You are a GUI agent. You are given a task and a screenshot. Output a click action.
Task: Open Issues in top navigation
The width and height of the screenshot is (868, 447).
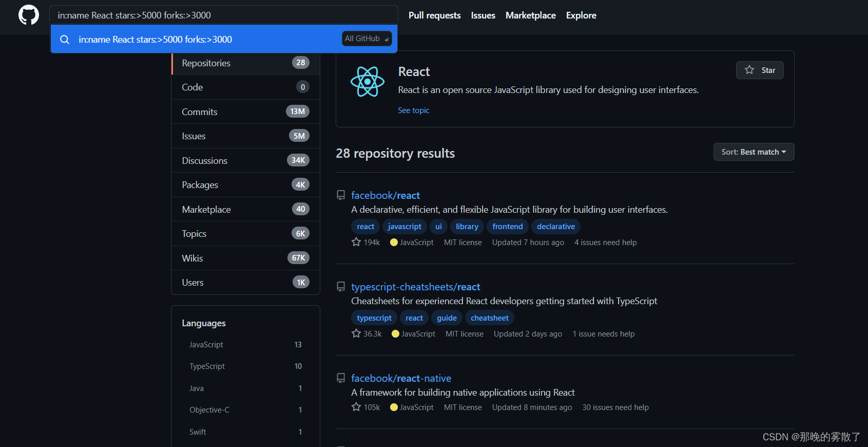(483, 15)
